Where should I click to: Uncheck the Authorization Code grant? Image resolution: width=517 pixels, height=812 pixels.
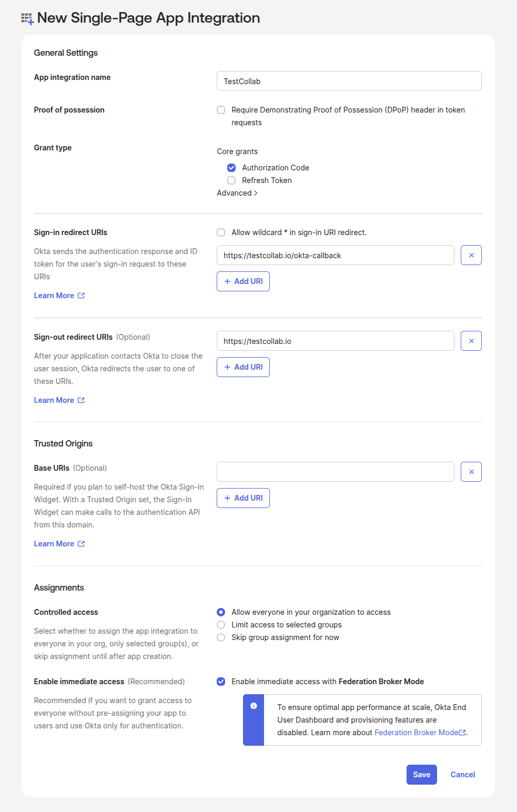231,168
